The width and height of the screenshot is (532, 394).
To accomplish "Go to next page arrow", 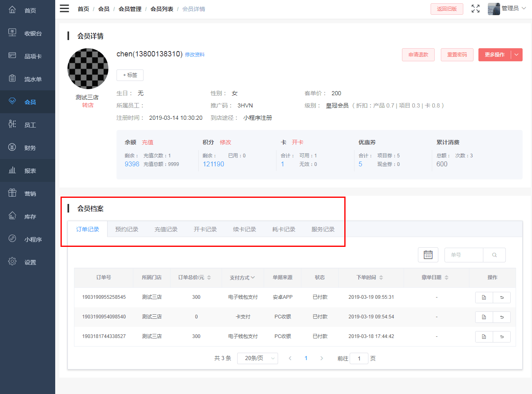I will (322, 358).
